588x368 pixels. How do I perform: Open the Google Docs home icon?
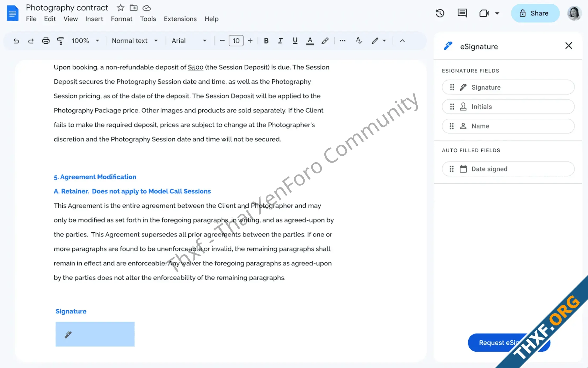pyautogui.click(x=12, y=13)
